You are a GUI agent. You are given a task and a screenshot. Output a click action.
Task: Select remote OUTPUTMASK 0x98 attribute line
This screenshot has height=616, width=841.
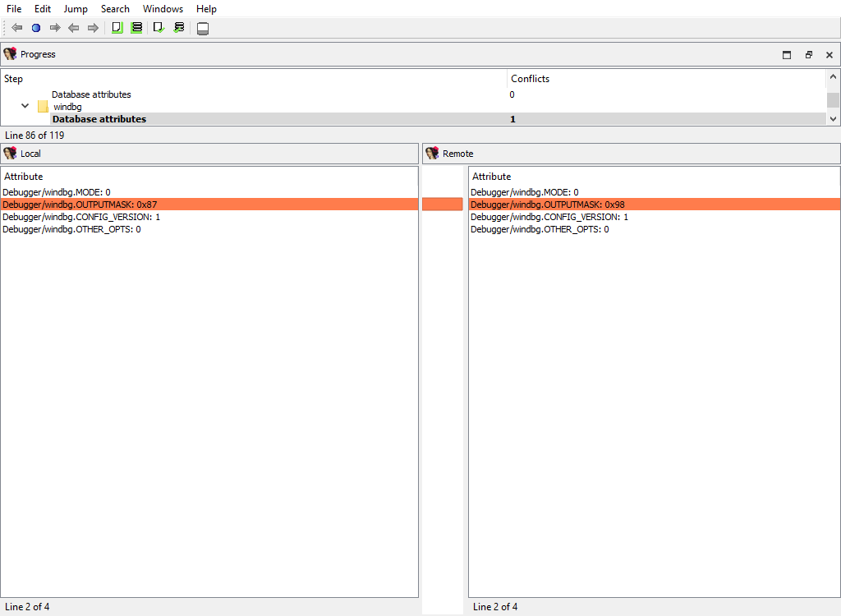[548, 205]
